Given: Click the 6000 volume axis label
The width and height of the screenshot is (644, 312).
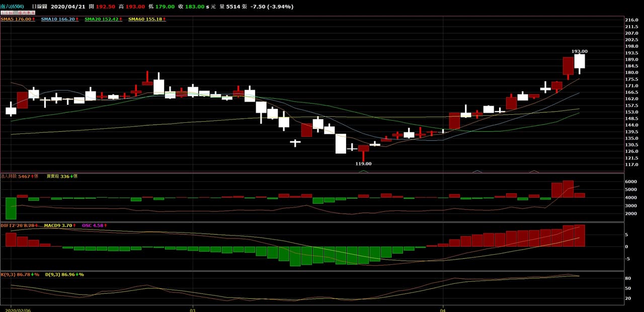Looking at the screenshot, I should pyautogui.click(x=630, y=182).
